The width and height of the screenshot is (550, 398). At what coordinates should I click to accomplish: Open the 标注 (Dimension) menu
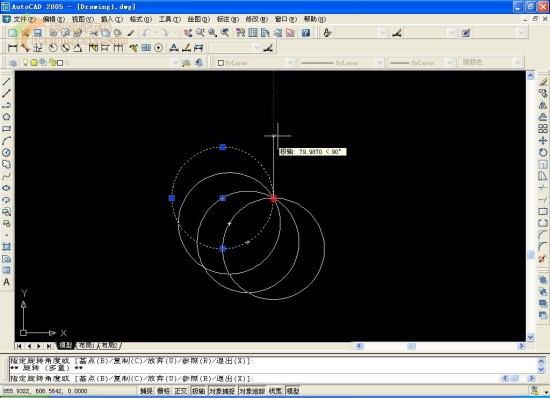click(x=227, y=19)
